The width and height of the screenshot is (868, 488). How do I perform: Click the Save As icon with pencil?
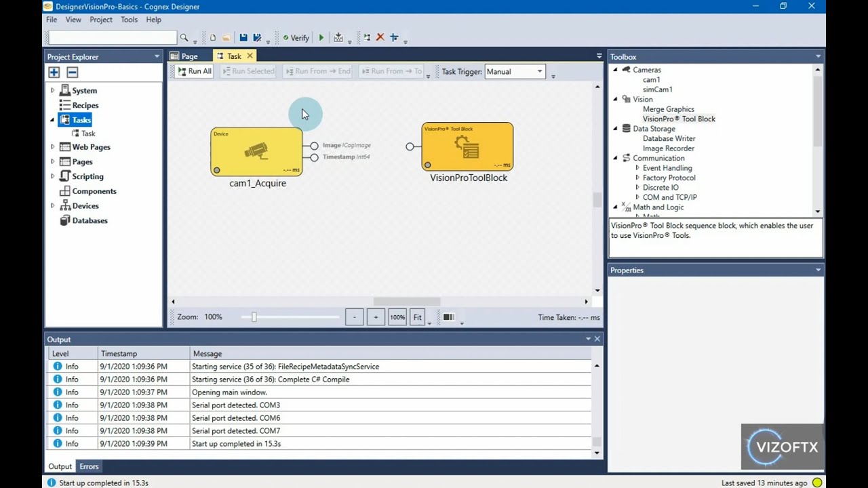coord(257,38)
